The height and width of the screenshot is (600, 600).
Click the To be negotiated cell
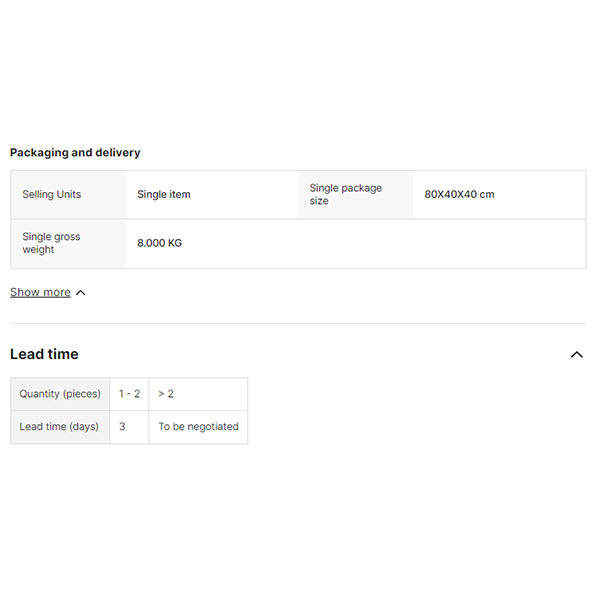click(x=198, y=427)
